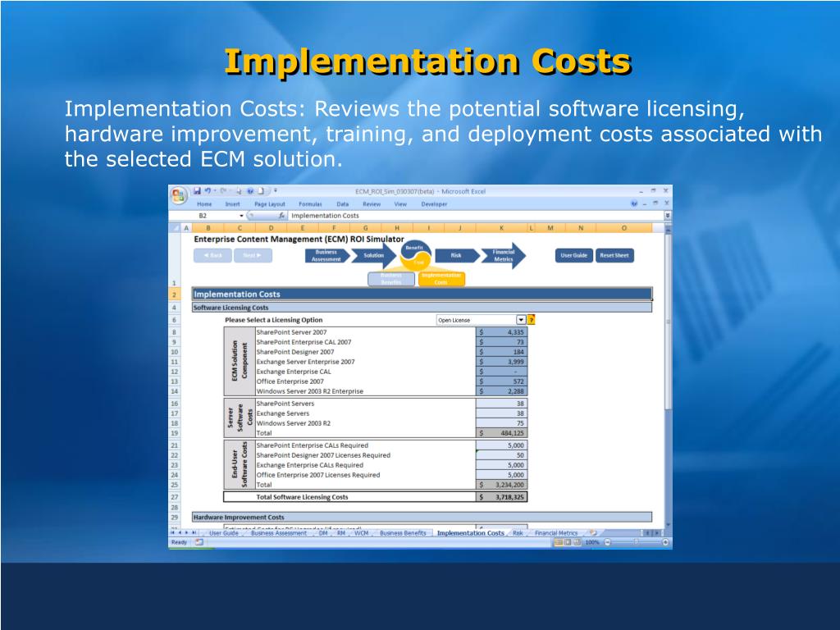The height and width of the screenshot is (630, 840).
Task: Select row 27 header
Action: click(x=174, y=497)
